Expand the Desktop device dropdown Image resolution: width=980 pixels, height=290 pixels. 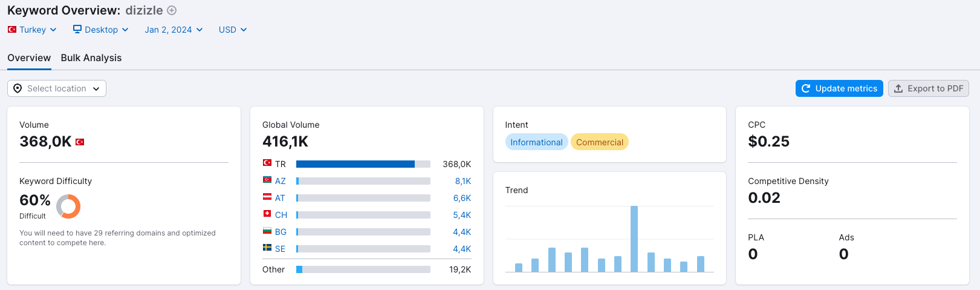[x=101, y=30]
